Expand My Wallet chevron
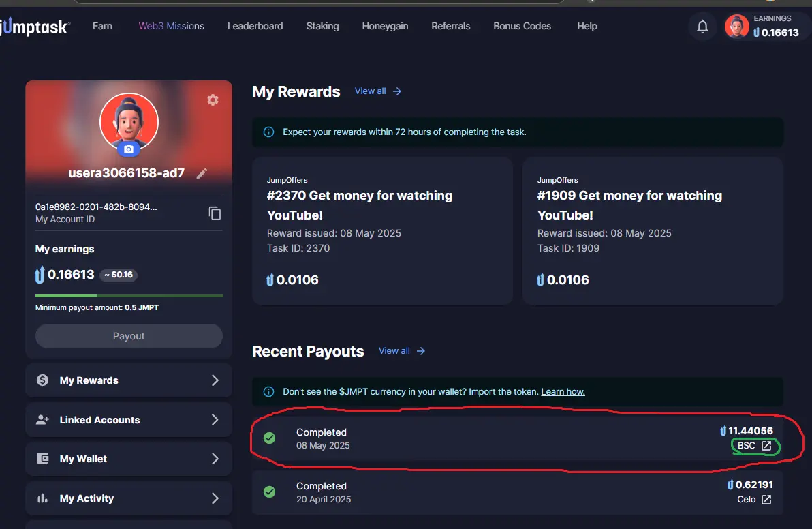This screenshot has width=812, height=529. click(215, 459)
